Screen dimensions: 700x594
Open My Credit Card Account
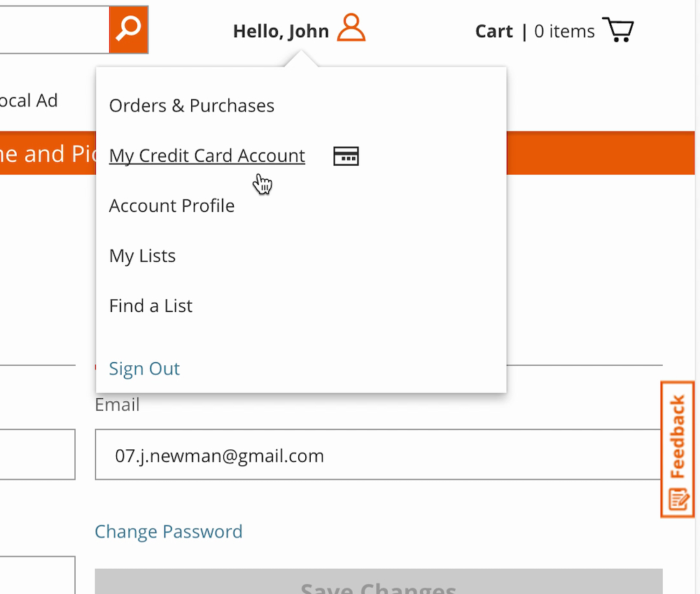[206, 155]
